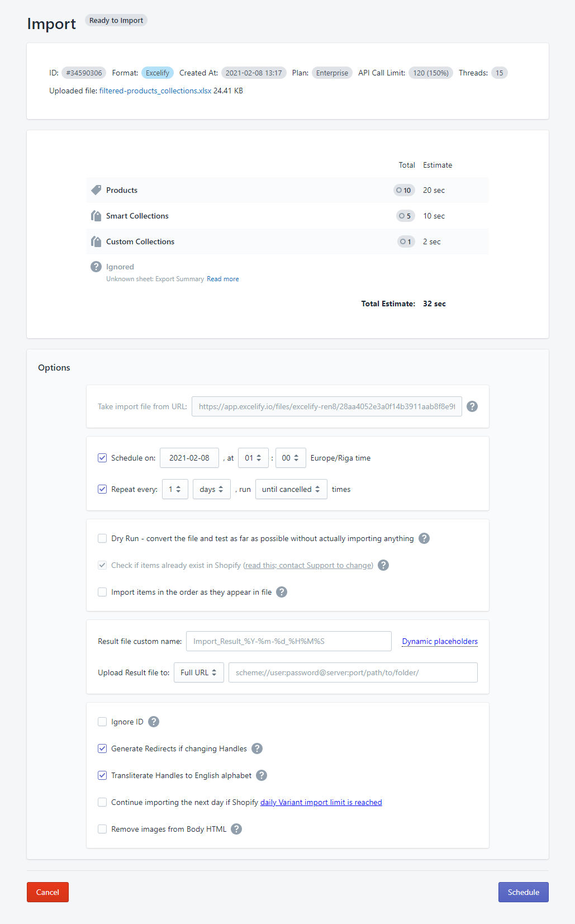Toggle the Repeat every checkbox
Viewport: 575px width, 924px height.
point(102,489)
